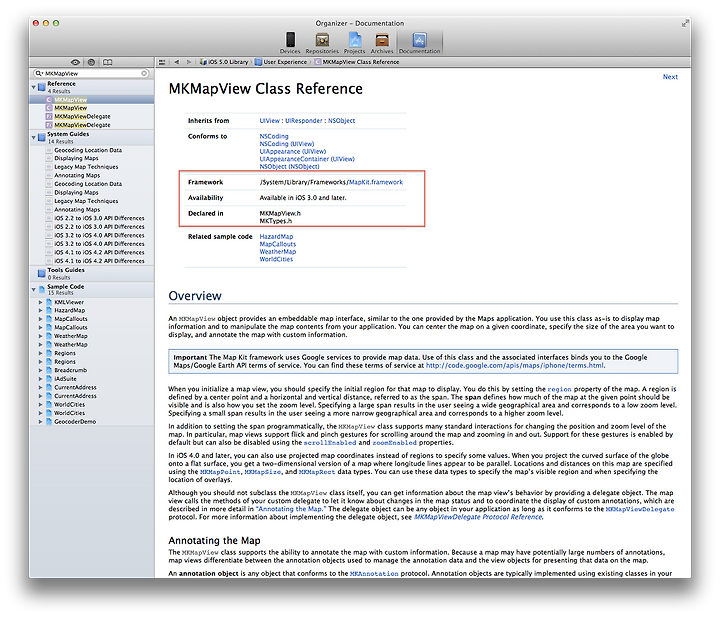Open MKMapViewDelegate Protocol Reference link
This screenshot has width=720, height=618.
point(478,517)
